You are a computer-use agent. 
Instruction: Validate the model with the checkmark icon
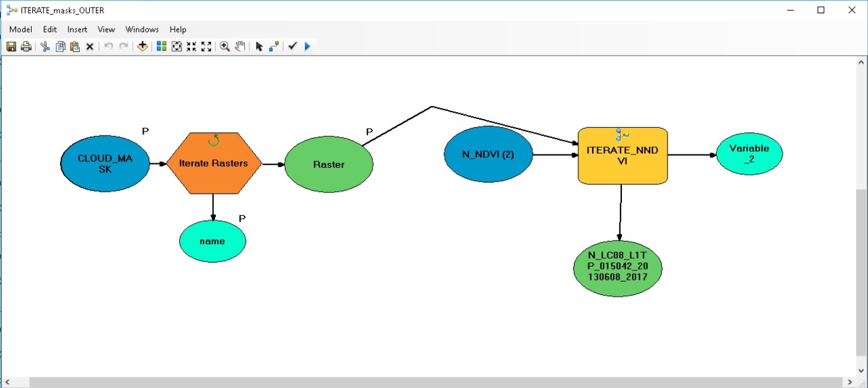pos(292,46)
